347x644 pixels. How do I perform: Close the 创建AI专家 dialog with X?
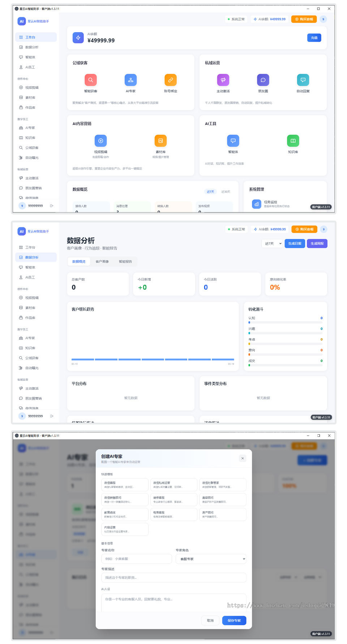pos(243,458)
